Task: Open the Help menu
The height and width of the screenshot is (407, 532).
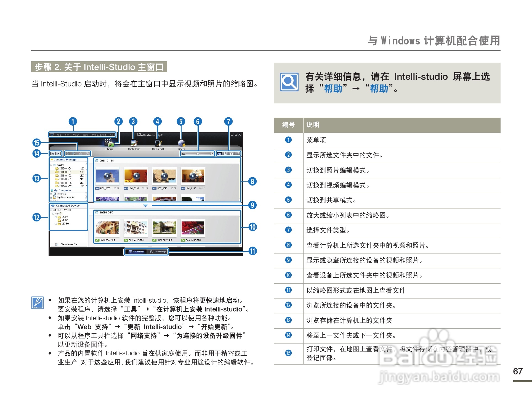Action: pos(112,135)
